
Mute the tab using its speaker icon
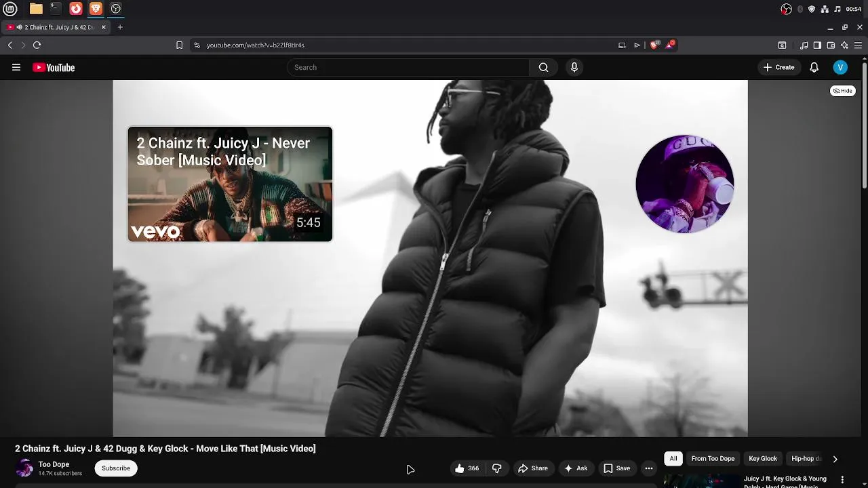19,27
